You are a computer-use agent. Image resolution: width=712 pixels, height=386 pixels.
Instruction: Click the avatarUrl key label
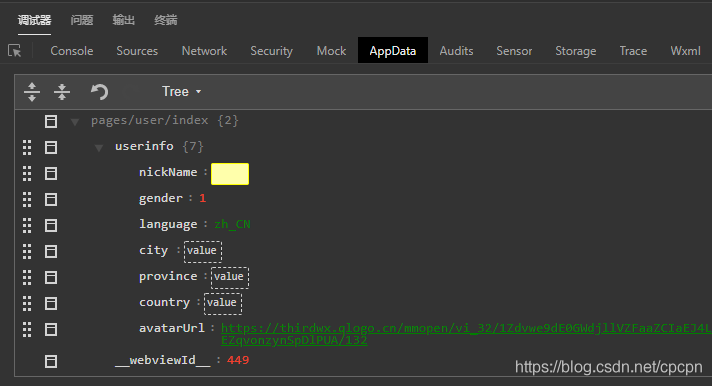pos(172,328)
